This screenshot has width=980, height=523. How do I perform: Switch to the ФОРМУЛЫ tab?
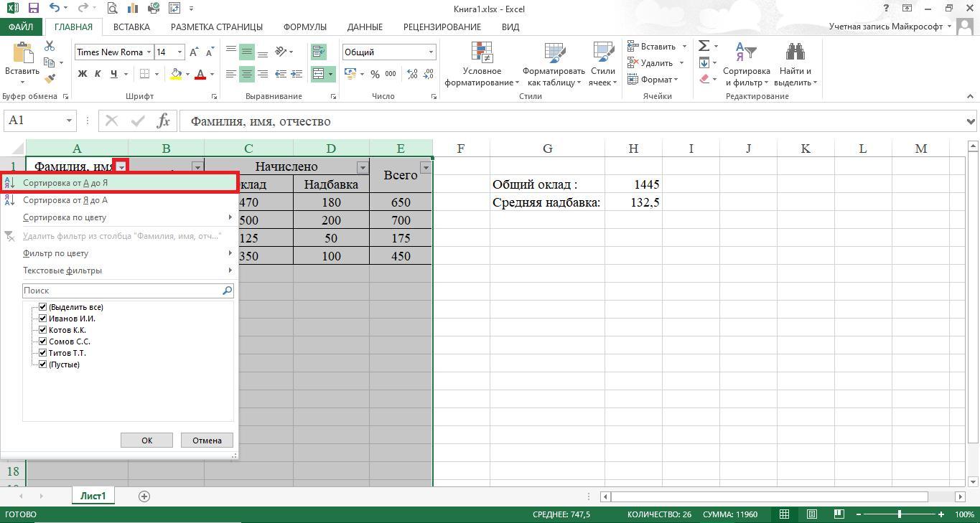click(304, 27)
